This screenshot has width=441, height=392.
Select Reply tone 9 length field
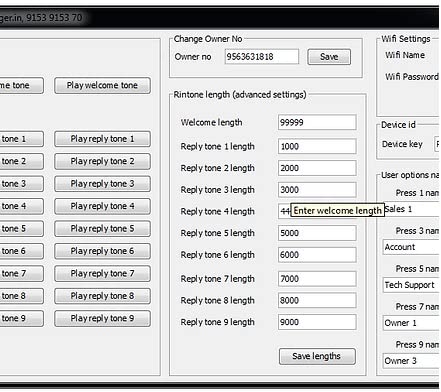[317, 322]
